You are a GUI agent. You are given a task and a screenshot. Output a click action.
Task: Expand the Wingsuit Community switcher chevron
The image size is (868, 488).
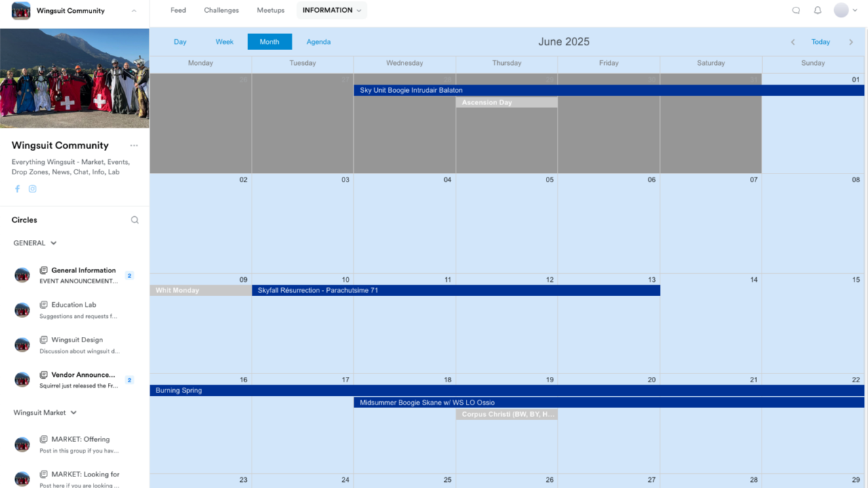click(x=134, y=11)
